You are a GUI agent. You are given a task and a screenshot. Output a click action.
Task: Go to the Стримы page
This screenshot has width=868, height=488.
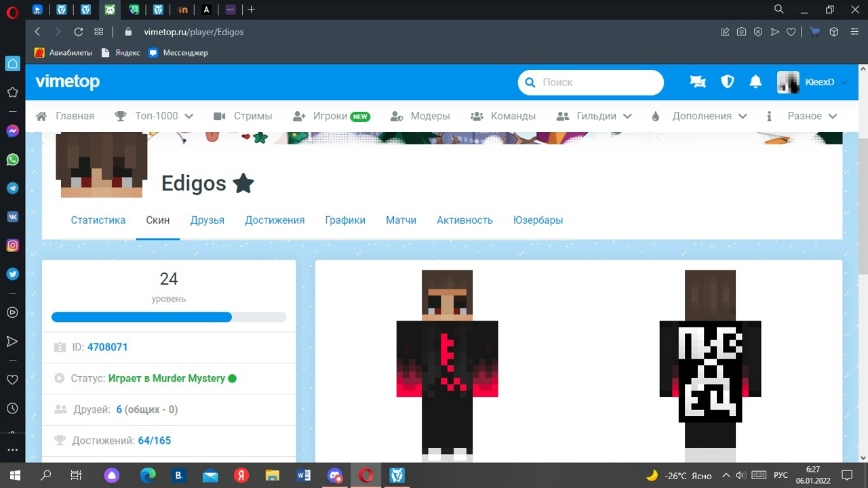pos(243,116)
